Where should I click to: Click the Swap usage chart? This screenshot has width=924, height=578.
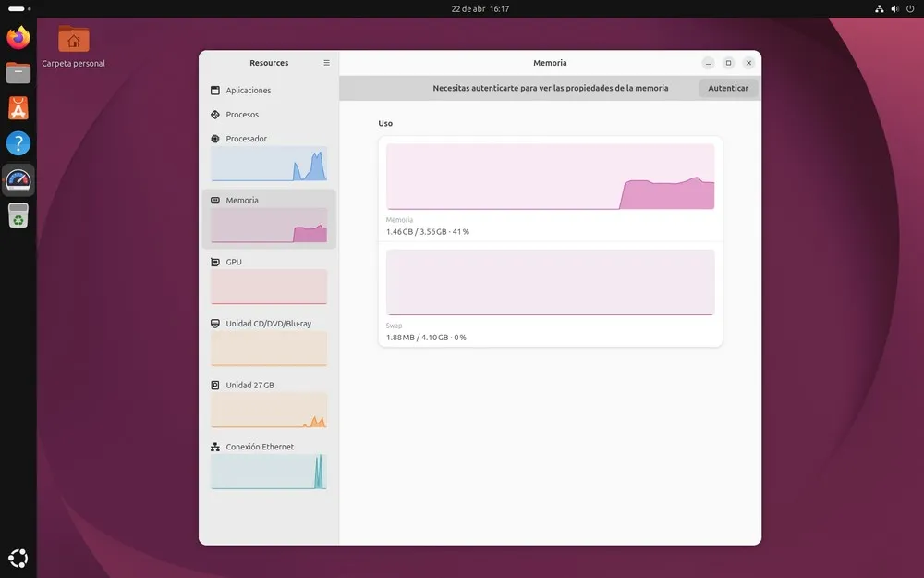click(x=551, y=282)
